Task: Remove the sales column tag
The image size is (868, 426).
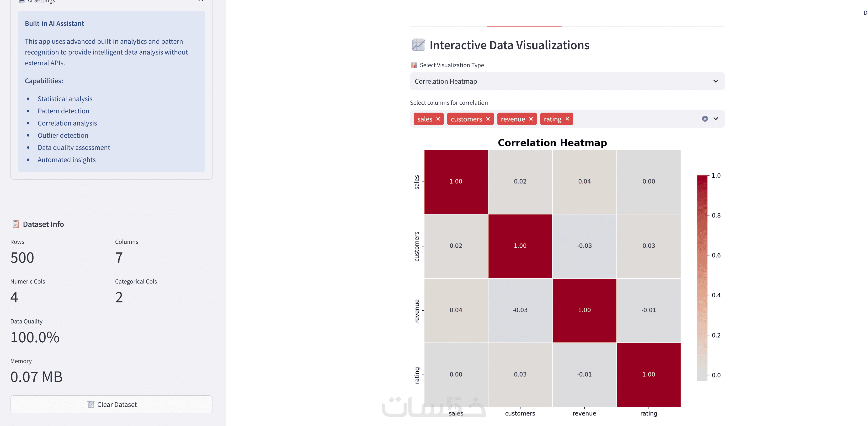Action: click(x=438, y=119)
